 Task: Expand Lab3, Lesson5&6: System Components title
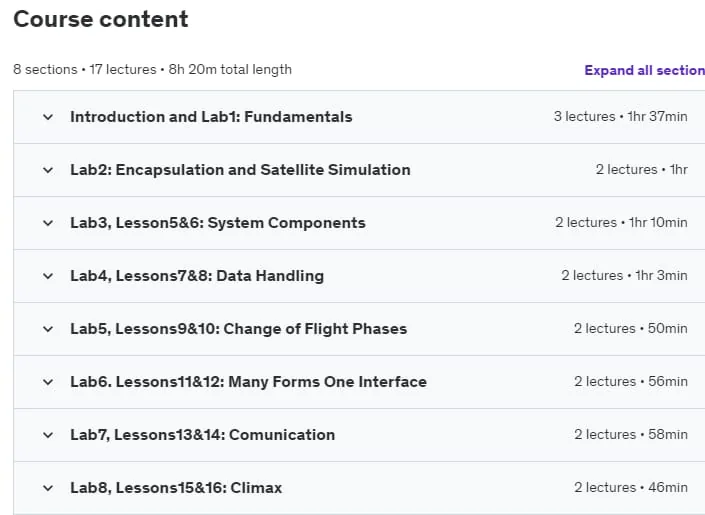tap(218, 223)
